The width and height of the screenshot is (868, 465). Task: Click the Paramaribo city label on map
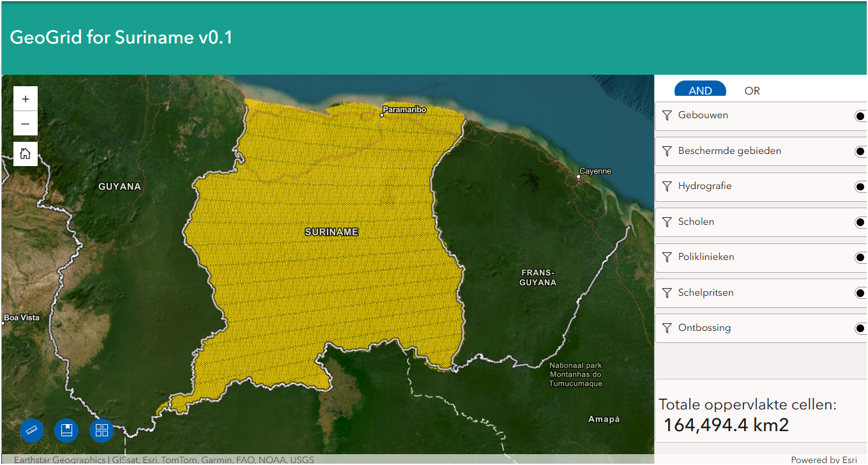[x=404, y=110]
